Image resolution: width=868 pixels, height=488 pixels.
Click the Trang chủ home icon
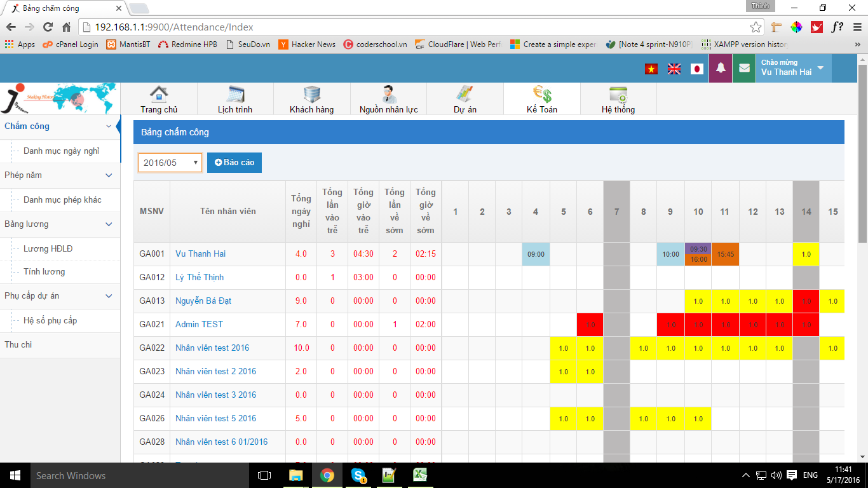159,94
